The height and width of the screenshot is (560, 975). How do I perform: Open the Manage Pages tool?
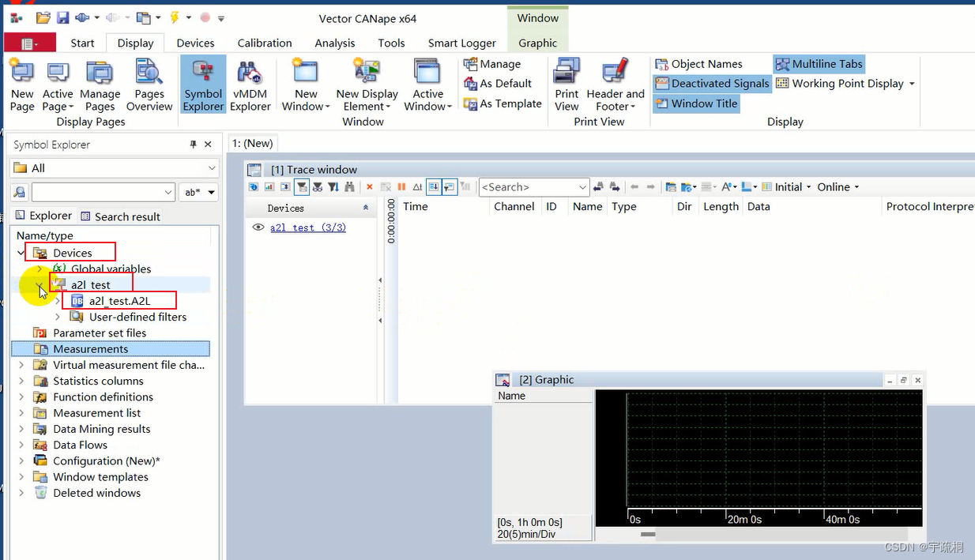(x=100, y=85)
